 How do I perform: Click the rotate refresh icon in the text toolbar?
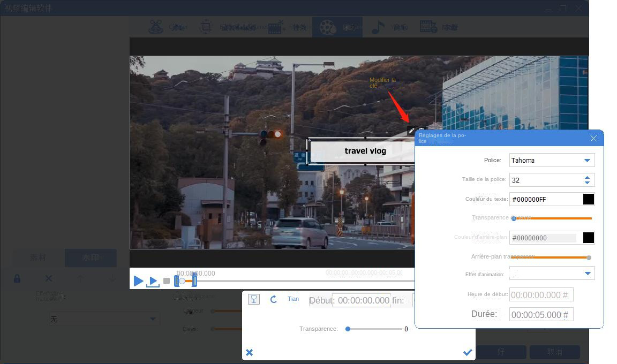tap(274, 299)
